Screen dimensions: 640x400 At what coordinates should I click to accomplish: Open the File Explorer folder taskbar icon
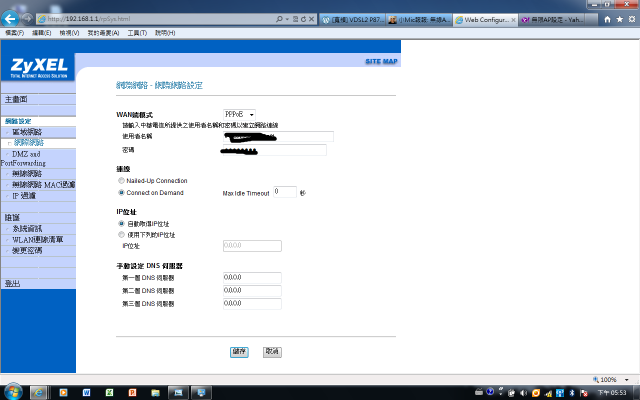click(x=156, y=393)
